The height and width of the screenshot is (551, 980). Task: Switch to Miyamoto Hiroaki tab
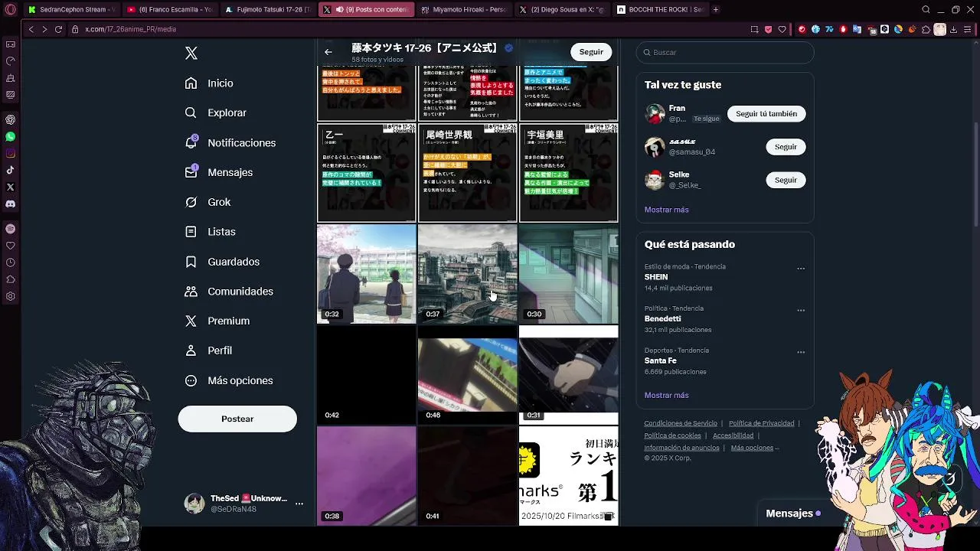[464, 10]
